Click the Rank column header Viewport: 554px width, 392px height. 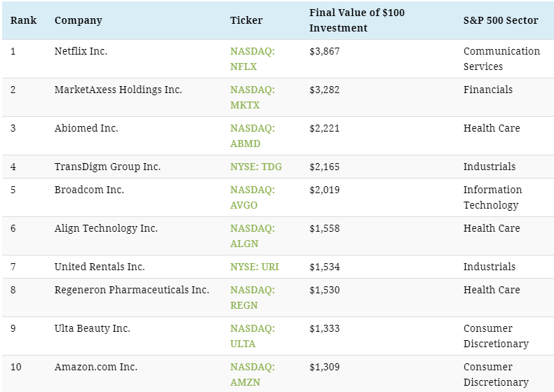(x=23, y=20)
